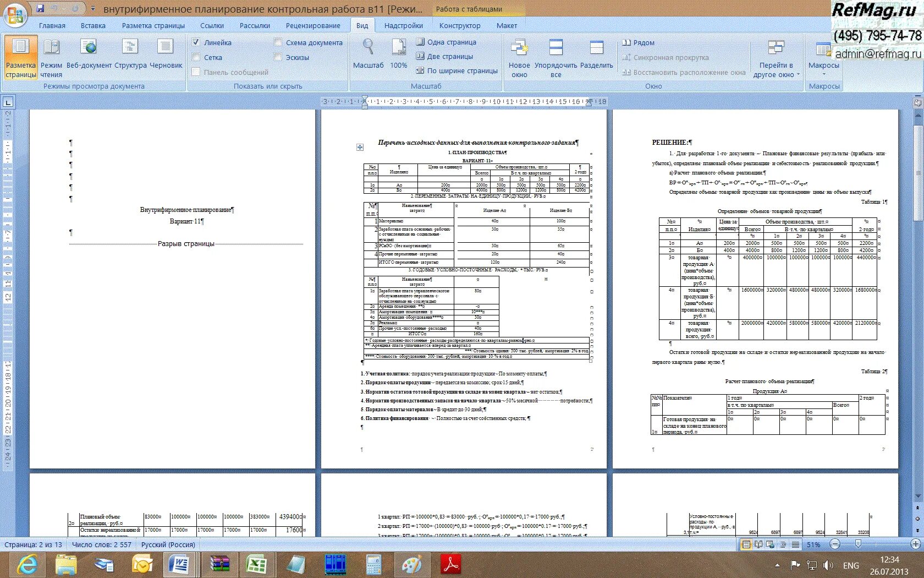Enable the Сетка (Gridlines) checkbox
The image size is (924, 578).
(x=196, y=57)
